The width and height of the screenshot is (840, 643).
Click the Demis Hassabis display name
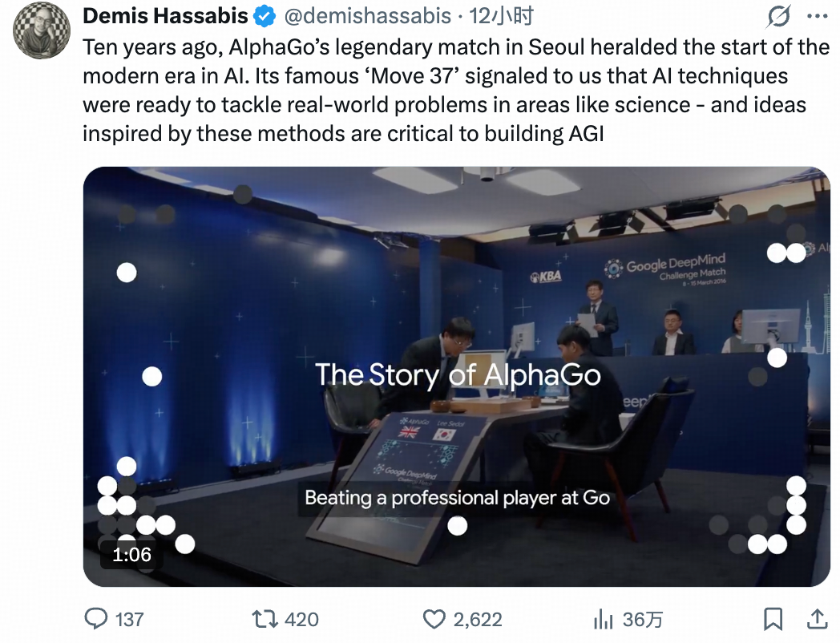coord(165,16)
